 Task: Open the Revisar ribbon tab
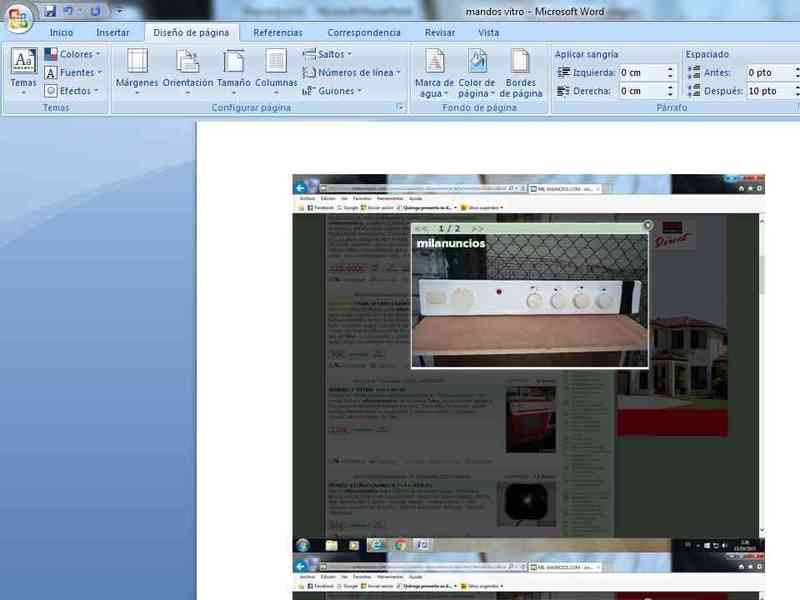click(439, 32)
